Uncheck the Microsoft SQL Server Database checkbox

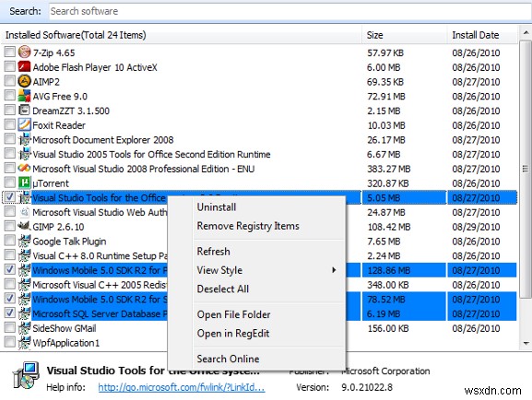click(10, 312)
